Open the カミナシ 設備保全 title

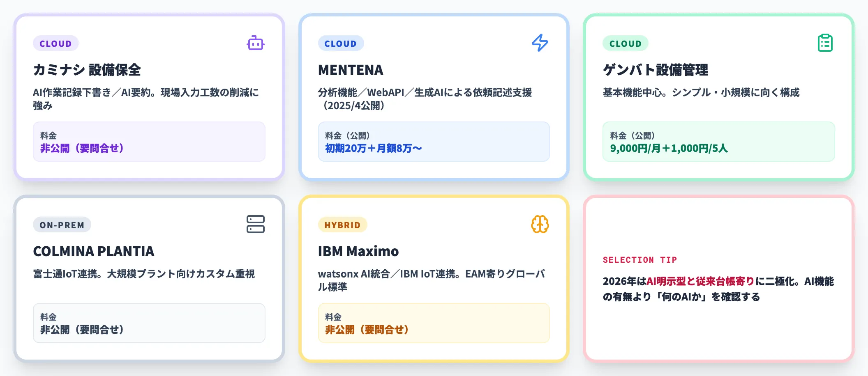pos(87,70)
